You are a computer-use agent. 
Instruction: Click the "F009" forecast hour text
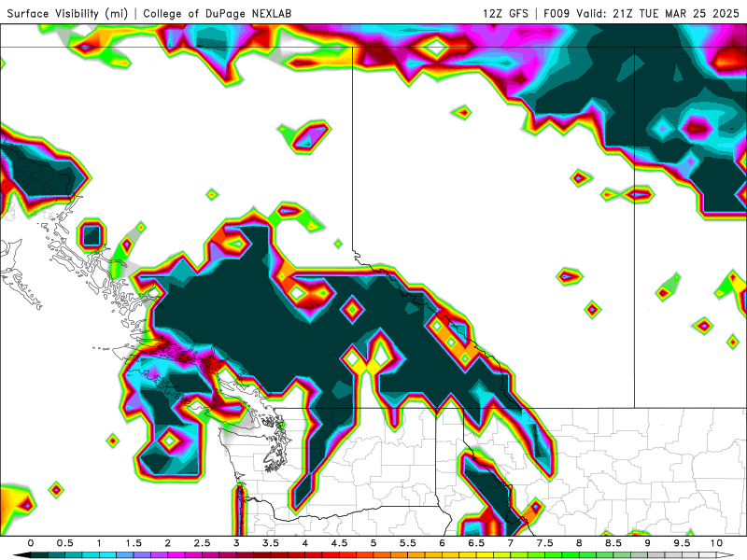pyautogui.click(x=557, y=13)
